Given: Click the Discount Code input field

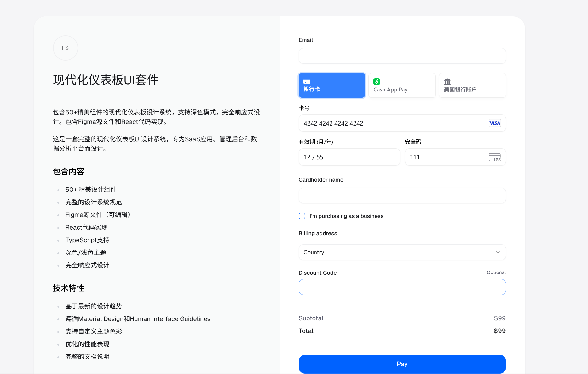Looking at the screenshot, I should click(x=402, y=287).
